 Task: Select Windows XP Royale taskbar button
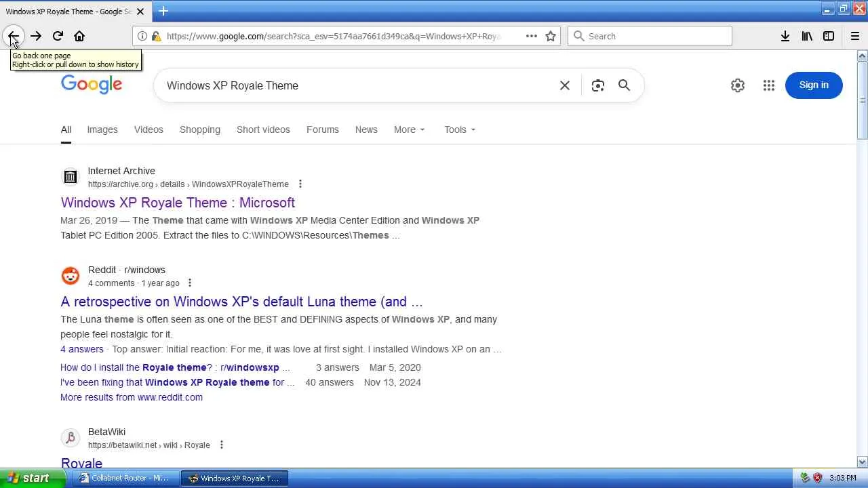click(235, 478)
